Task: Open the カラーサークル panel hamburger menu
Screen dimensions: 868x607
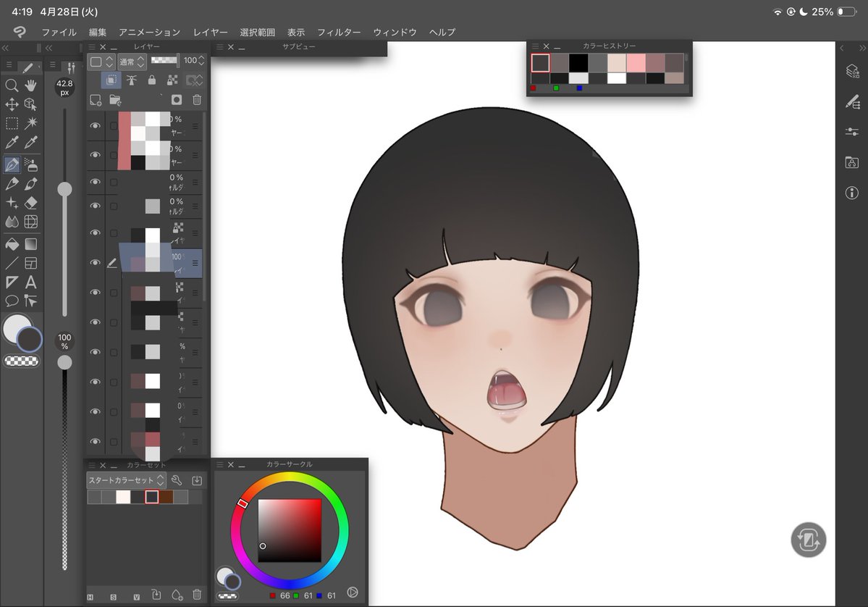Action: [x=220, y=464]
